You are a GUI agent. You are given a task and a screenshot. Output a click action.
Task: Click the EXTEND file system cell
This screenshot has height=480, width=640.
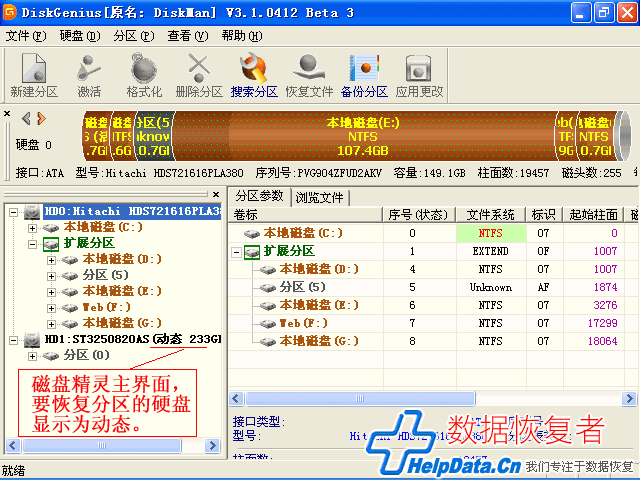point(491,251)
